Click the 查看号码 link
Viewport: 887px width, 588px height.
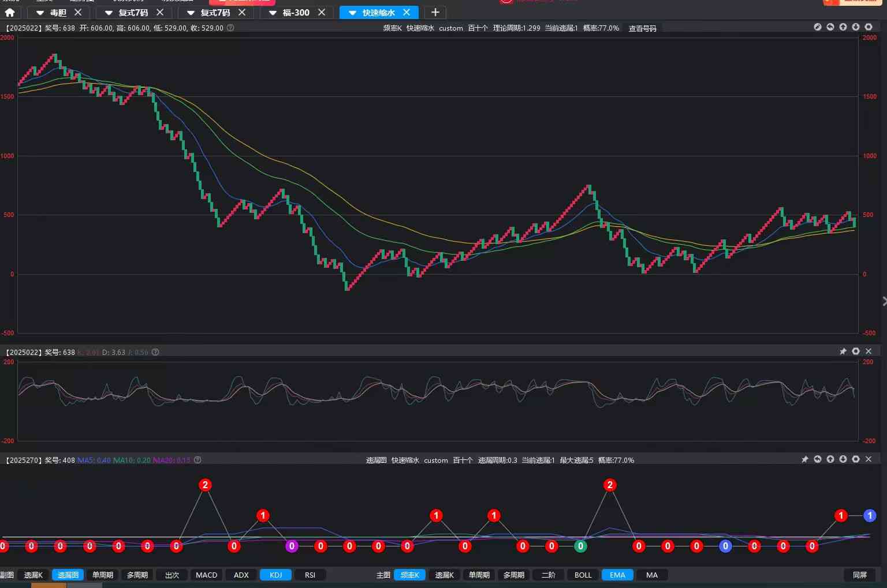coord(642,28)
